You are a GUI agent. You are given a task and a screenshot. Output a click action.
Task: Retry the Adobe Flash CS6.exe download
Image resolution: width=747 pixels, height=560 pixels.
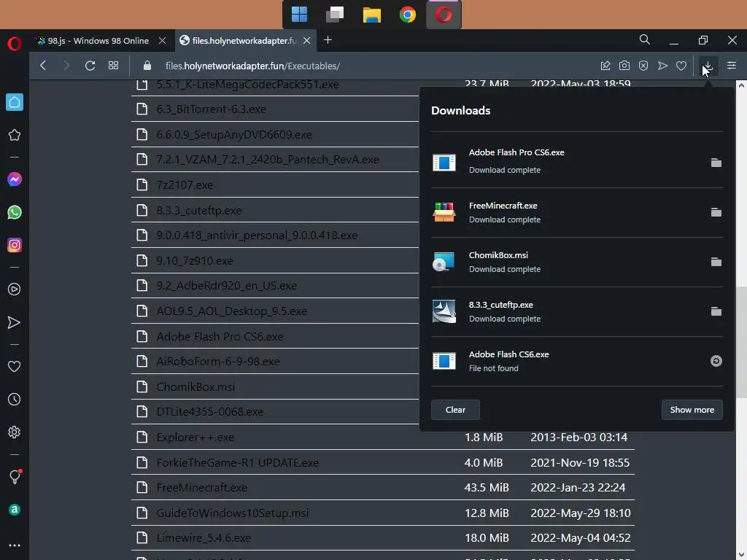(716, 361)
